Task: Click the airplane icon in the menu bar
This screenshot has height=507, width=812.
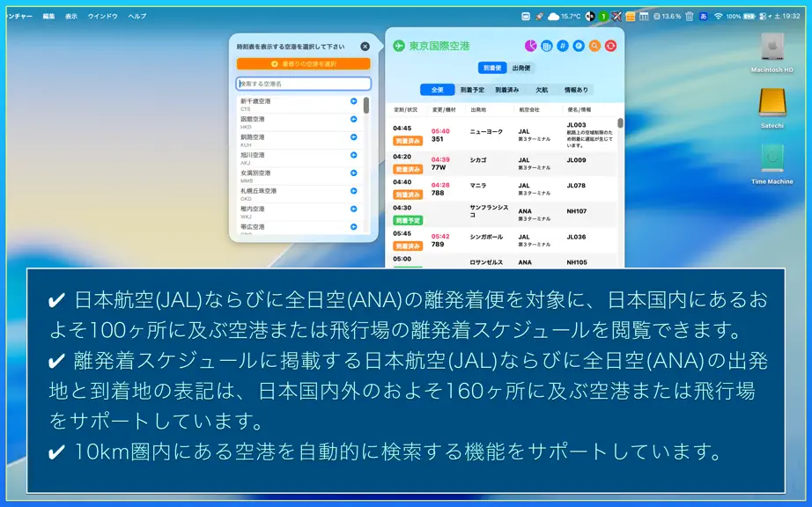Action: coord(616,17)
